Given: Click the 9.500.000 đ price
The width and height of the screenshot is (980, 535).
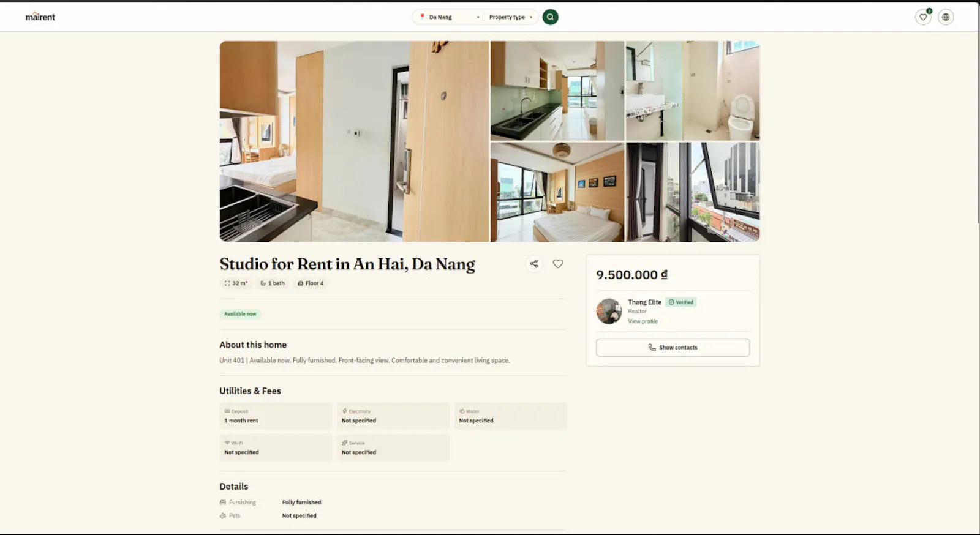Looking at the screenshot, I should pyautogui.click(x=632, y=275).
